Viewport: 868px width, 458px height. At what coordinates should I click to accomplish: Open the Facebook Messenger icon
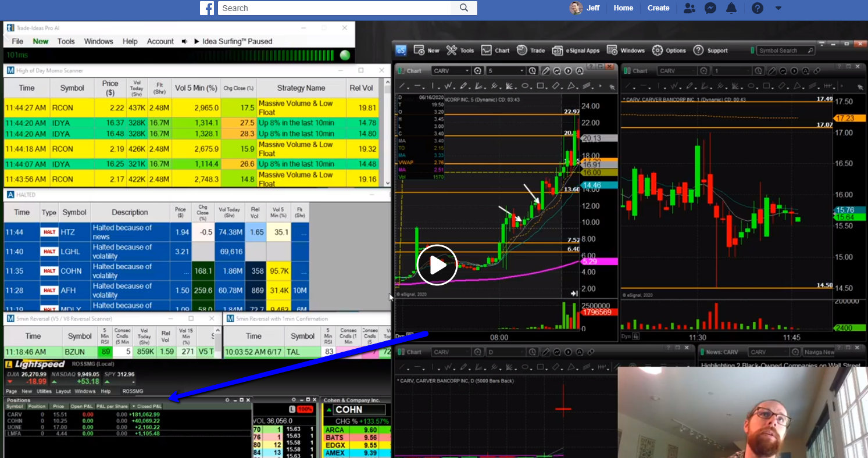coord(710,8)
